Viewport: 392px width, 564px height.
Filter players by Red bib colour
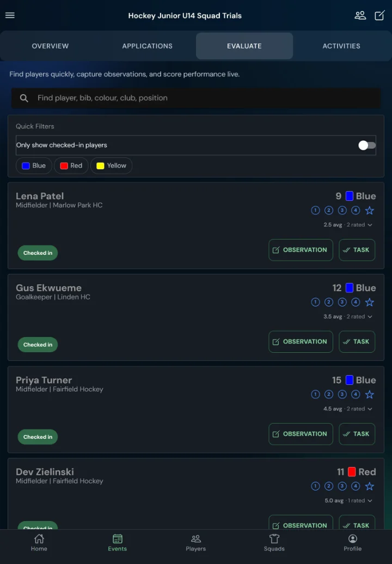(x=71, y=166)
